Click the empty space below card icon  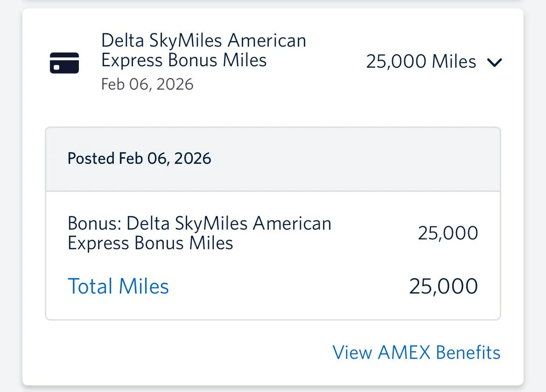pos(64,101)
